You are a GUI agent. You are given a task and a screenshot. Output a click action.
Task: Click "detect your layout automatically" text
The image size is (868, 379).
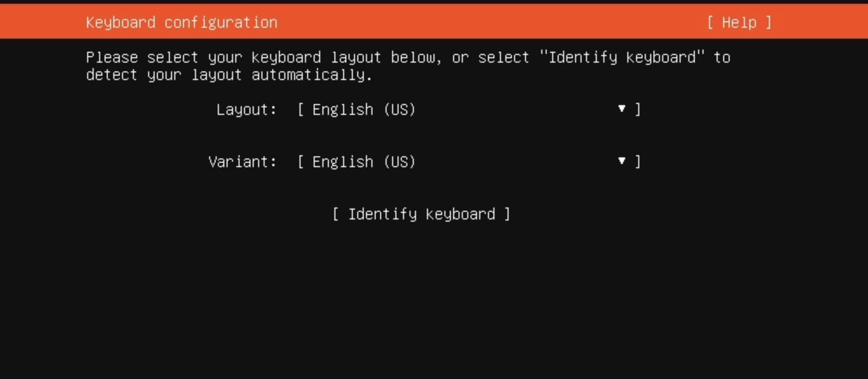(x=229, y=75)
